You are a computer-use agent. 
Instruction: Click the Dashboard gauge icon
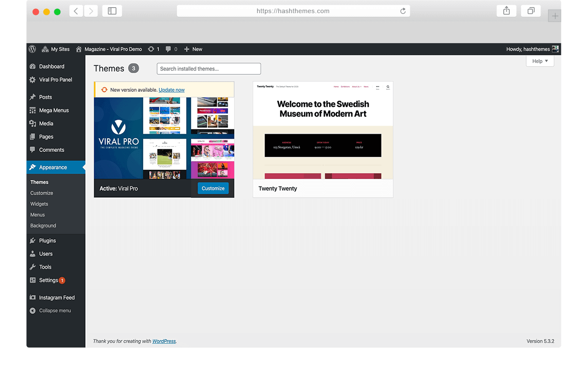pos(33,66)
